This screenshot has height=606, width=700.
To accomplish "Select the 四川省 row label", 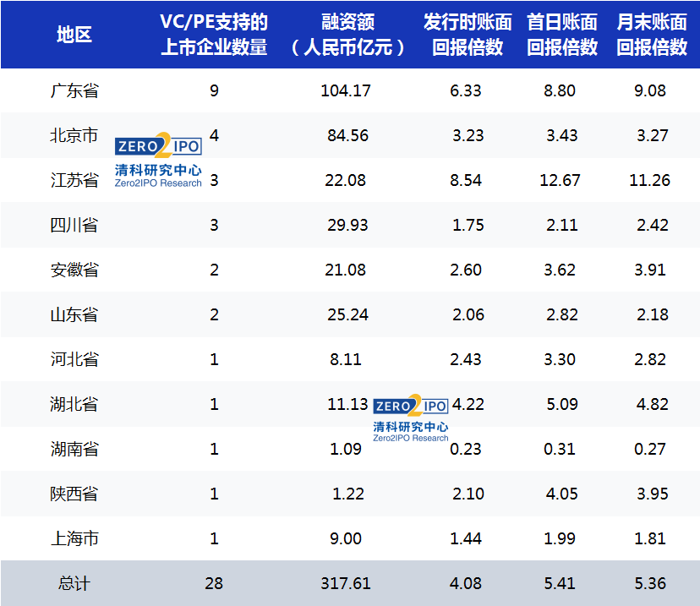I will coord(74,225).
